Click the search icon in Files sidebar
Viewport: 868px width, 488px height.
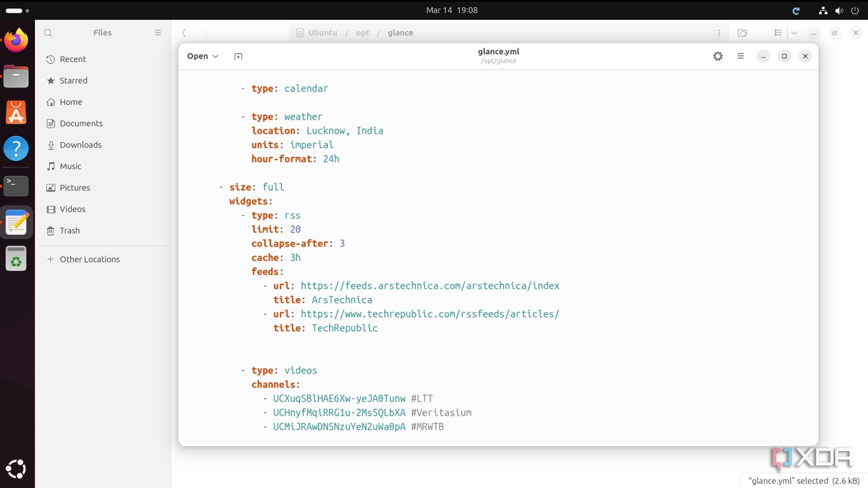[x=48, y=33]
